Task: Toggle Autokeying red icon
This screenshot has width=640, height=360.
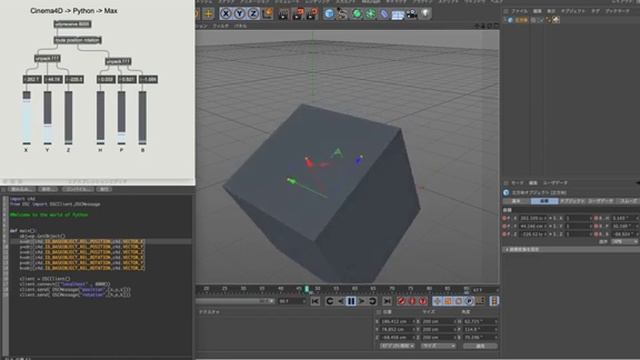Action: (412, 301)
